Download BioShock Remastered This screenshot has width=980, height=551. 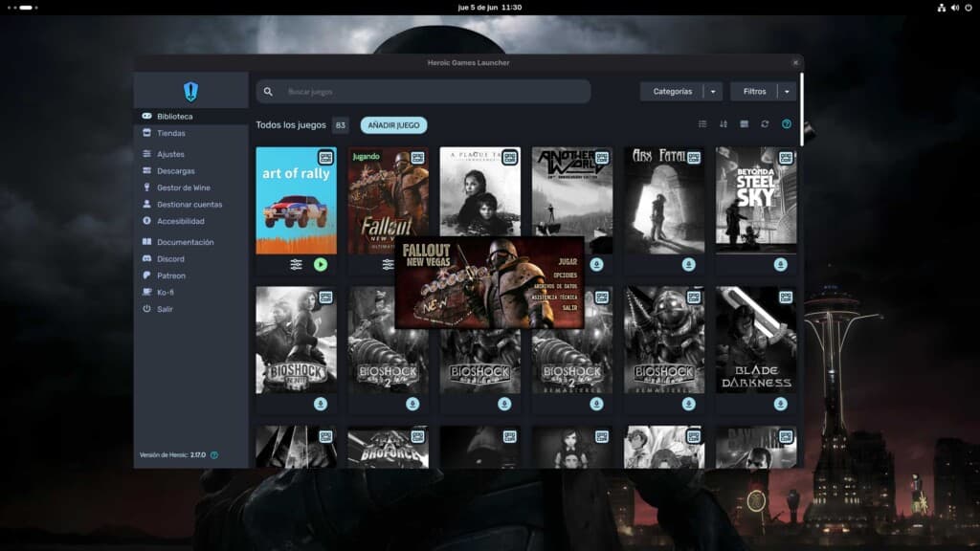689,404
